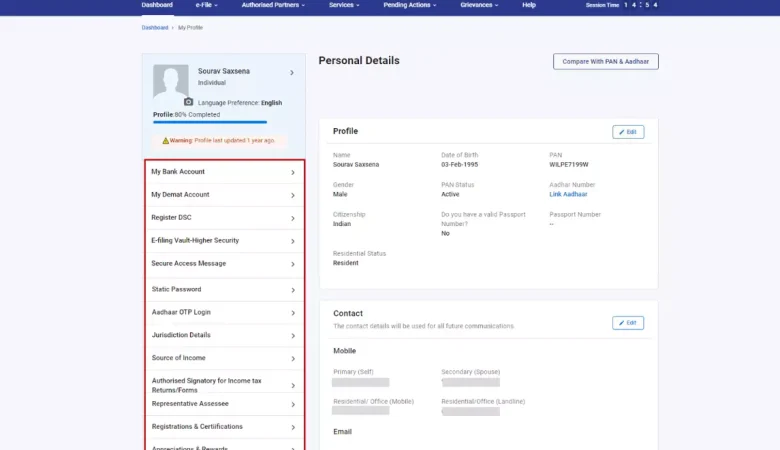
Task: Click Compare With PAN & Aadhaar button
Action: pos(605,61)
